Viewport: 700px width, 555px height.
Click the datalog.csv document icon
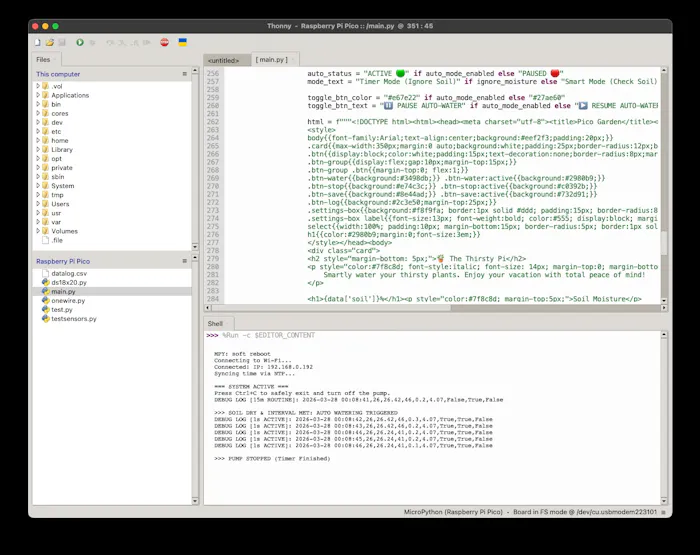pos(46,273)
